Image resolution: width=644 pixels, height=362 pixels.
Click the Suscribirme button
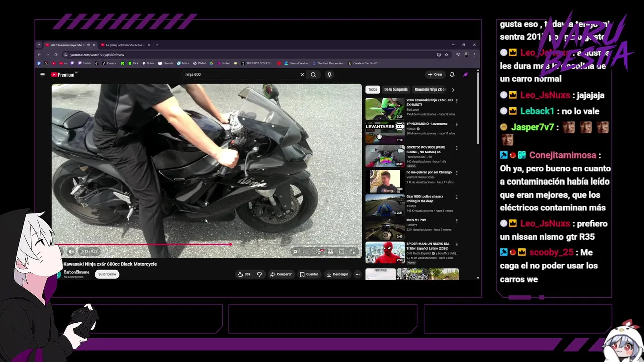click(x=107, y=274)
